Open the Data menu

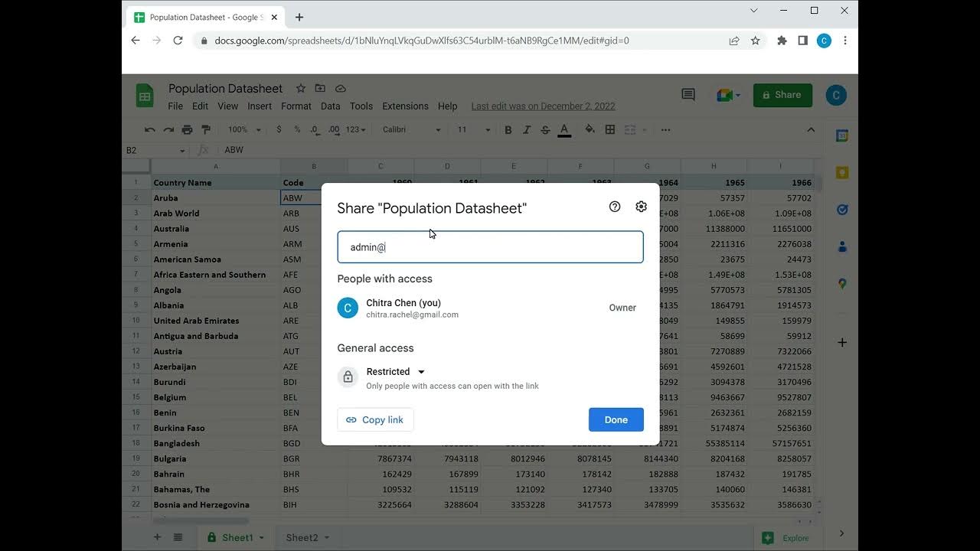(x=331, y=106)
